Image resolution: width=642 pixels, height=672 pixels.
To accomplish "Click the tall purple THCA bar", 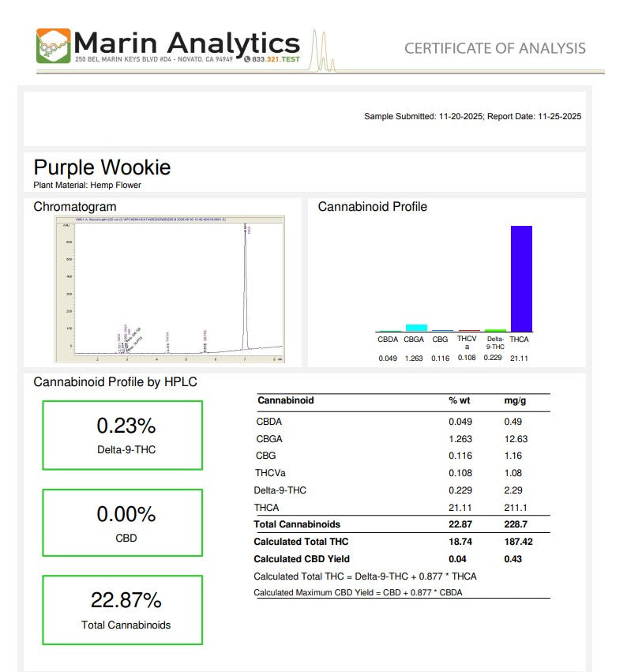I will [521, 278].
